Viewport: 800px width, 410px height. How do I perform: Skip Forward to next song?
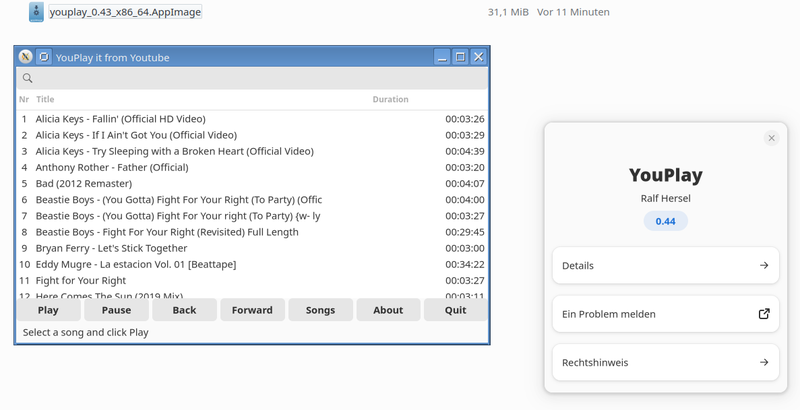coord(252,310)
